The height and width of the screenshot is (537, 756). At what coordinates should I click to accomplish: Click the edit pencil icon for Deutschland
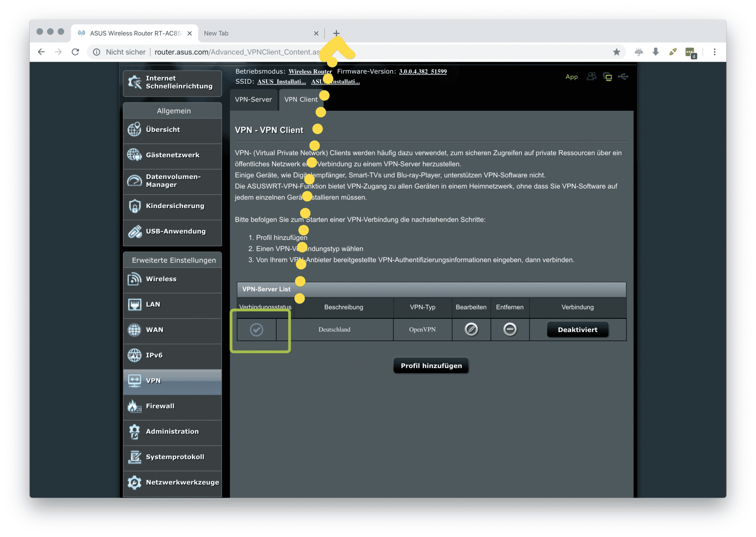(x=471, y=330)
